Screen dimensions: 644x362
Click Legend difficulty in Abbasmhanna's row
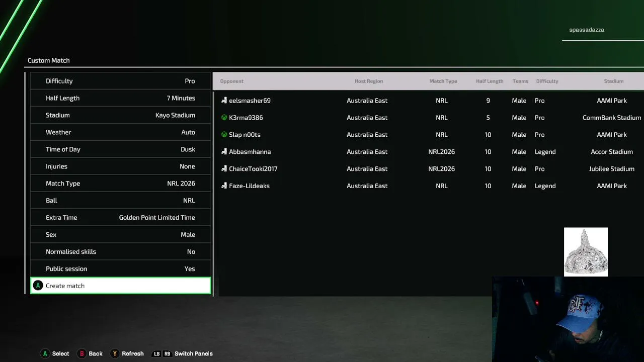[x=545, y=152]
